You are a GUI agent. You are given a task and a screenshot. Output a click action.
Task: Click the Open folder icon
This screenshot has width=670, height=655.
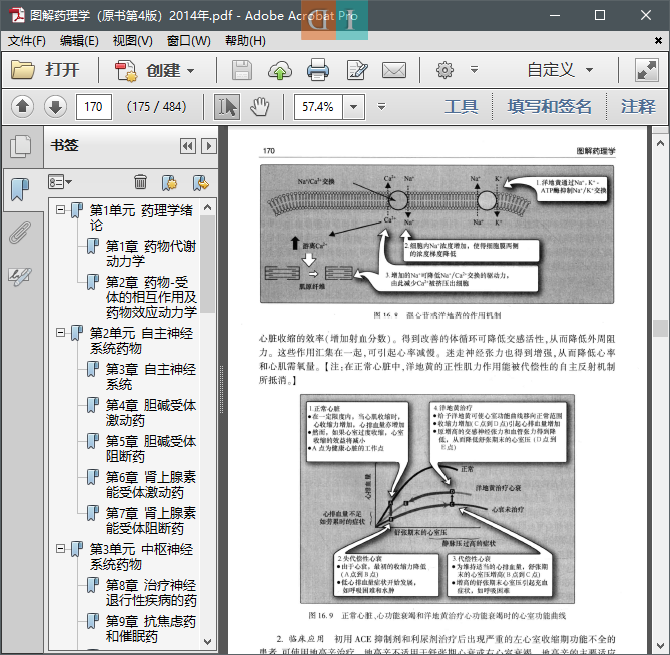(x=23, y=70)
